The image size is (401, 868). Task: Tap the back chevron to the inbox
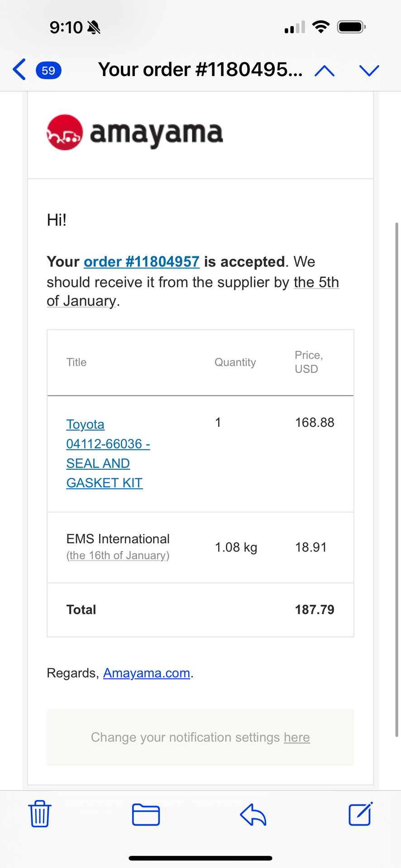point(19,70)
